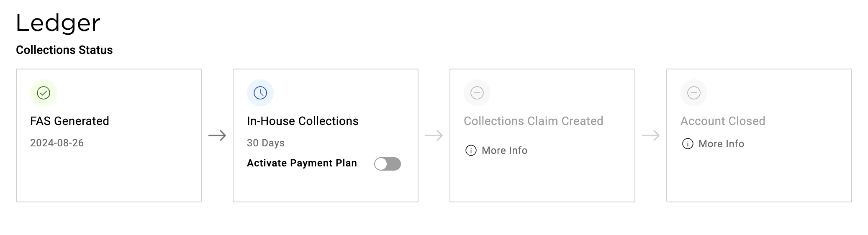Click the 2024-08-26 date text
868x235 pixels.
(x=57, y=143)
